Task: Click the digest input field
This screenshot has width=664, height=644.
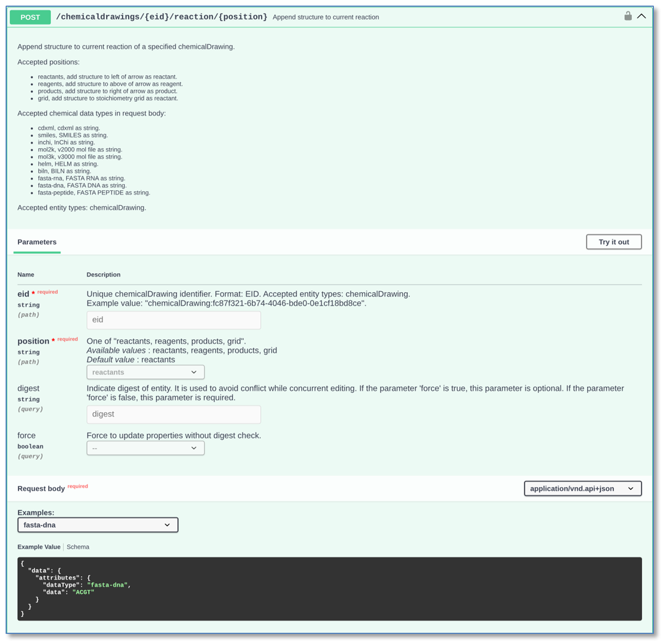Action: tap(174, 415)
